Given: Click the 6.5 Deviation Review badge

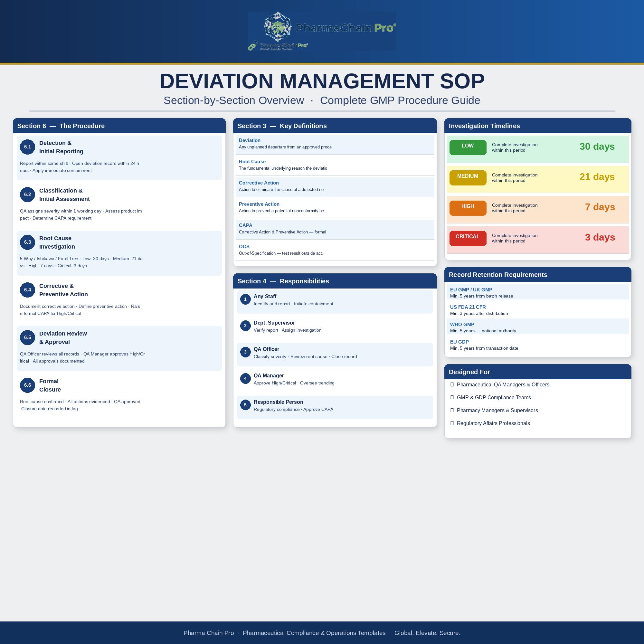Looking at the screenshot, I should (27, 338).
